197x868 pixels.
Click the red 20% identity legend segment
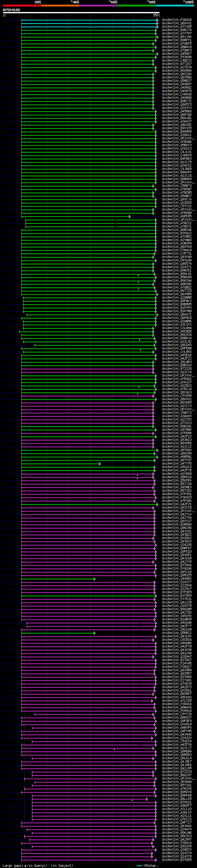(x=22, y=6)
